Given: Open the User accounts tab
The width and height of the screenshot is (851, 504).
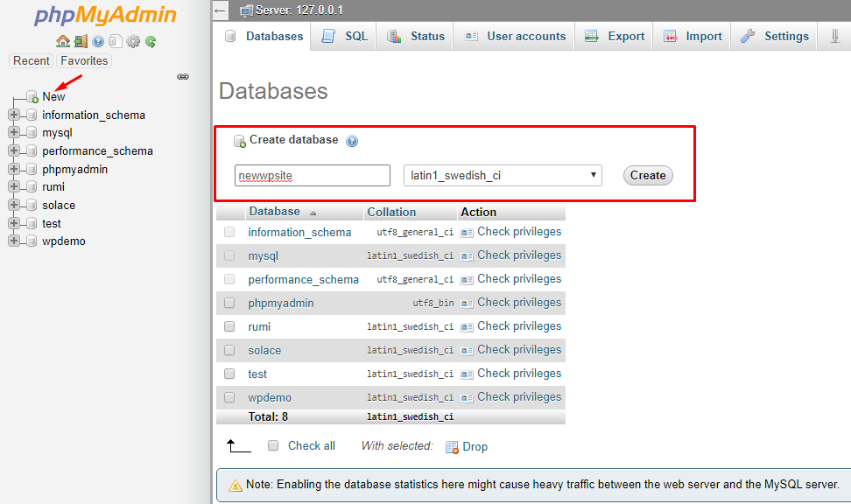Looking at the screenshot, I should coord(515,36).
